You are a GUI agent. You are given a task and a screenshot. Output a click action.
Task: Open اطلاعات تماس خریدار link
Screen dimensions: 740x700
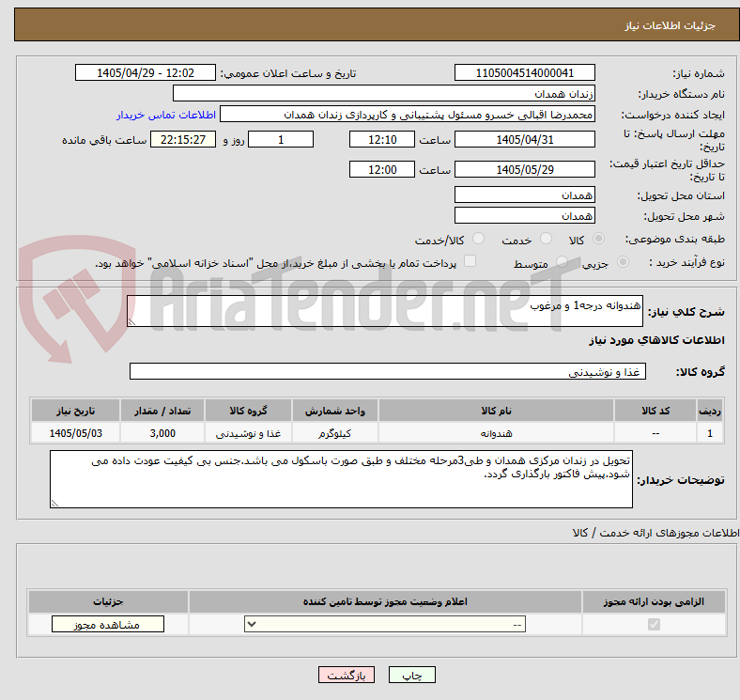tap(166, 115)
